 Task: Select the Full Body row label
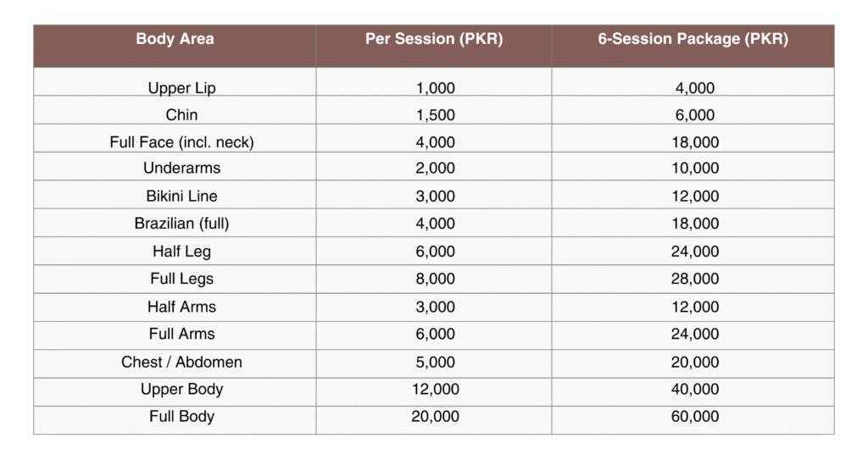tap(181, 416)
